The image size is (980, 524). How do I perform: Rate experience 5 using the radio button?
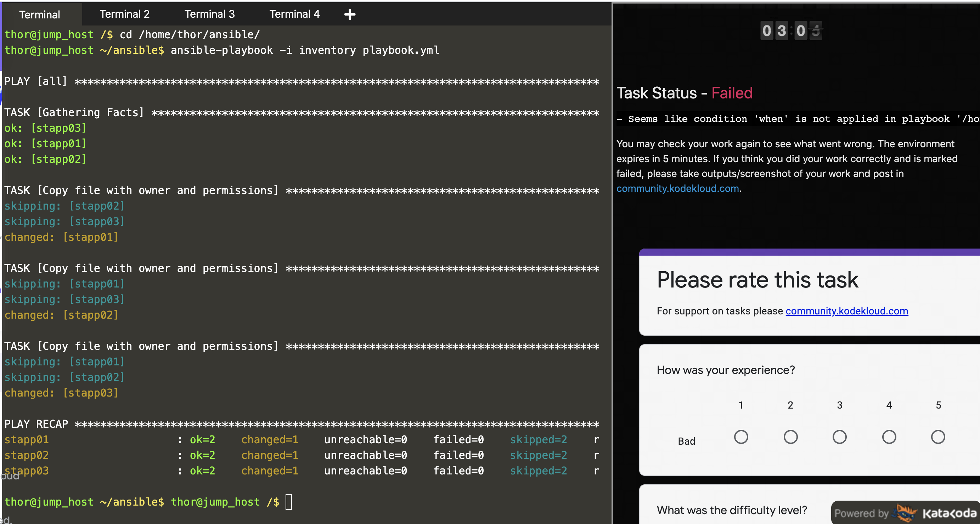pyautogui.click(x=938, y=437)
